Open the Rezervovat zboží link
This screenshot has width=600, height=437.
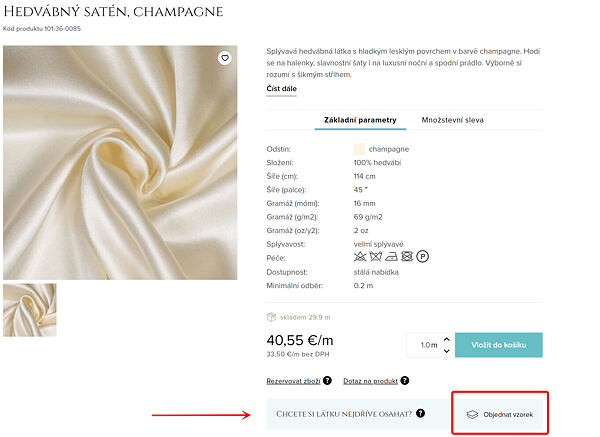[x=293, y=381]
